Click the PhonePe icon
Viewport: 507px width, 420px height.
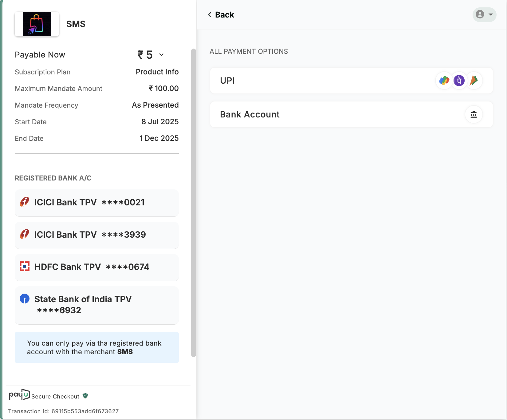[x=459, y=81]
